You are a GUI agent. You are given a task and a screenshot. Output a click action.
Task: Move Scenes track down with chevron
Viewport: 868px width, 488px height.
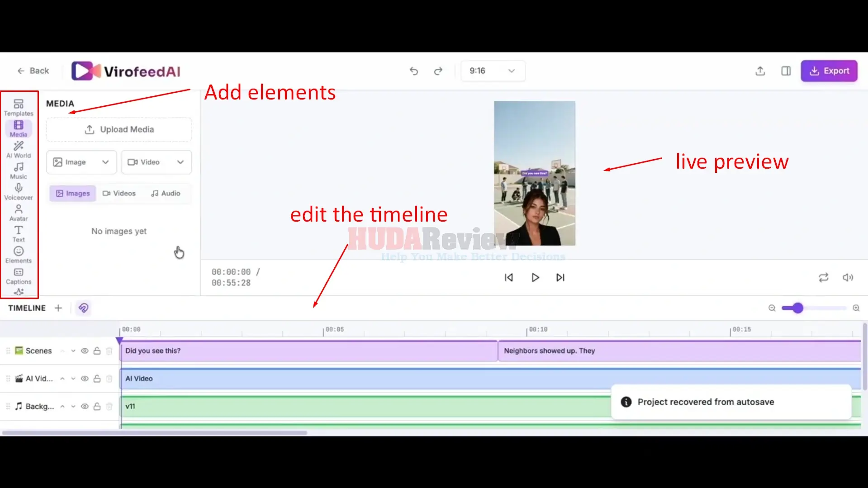73,351
